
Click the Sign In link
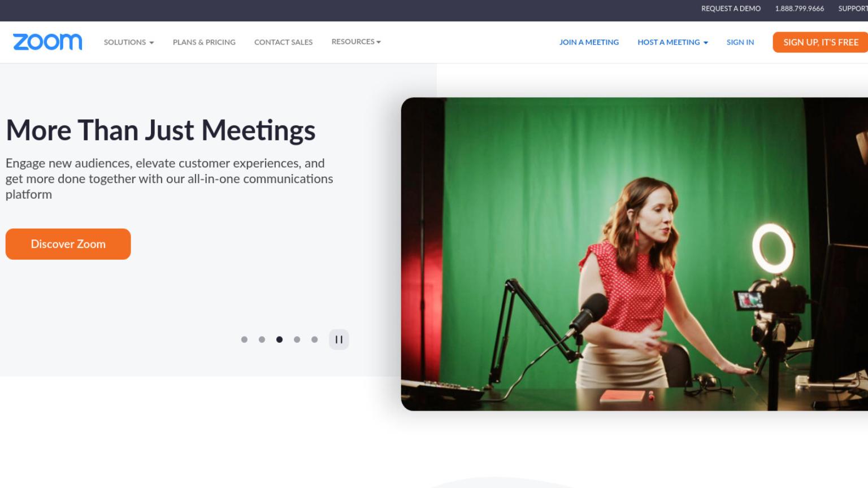pos(740,42)
